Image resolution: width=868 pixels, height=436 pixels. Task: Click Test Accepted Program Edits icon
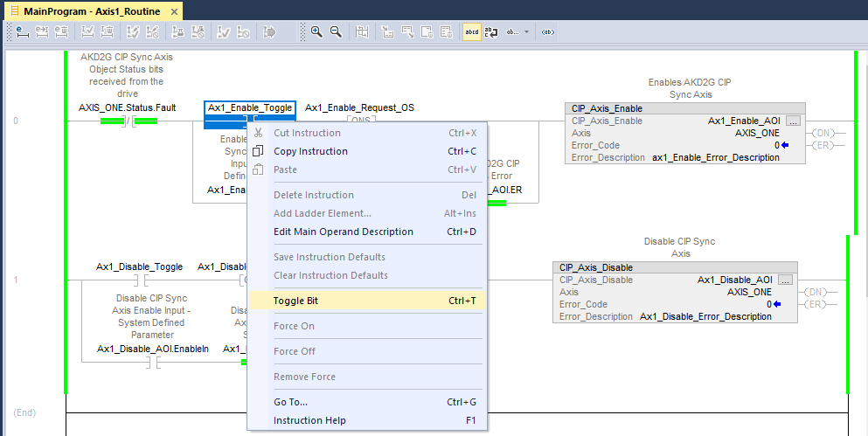coord(177,32)
